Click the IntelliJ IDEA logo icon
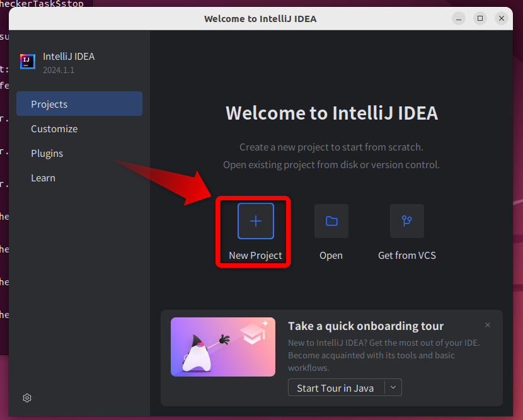The width and height of the screenshot is (523, 420). coord(28,61)
